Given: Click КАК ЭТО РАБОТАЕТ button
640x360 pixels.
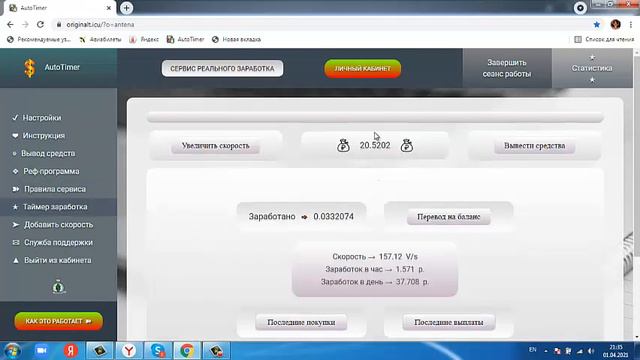Looking at the screenshot, I should click(x=58, y=321).
